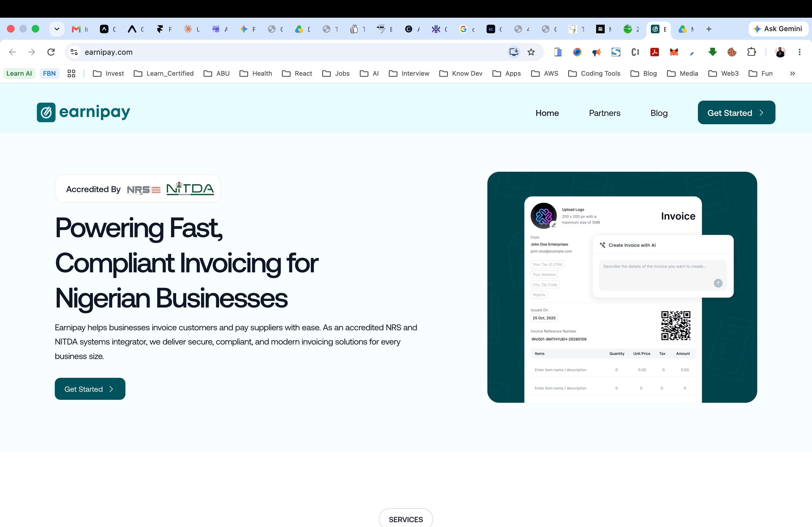Viewport: 812px width, 527px height.
Task: Expand the tab search dropdown chevron
Action: 57,29
